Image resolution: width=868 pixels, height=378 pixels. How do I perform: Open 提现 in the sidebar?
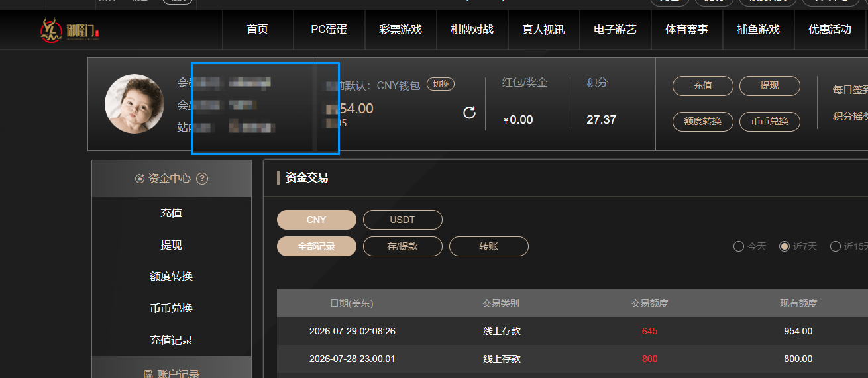(x=172, y=245)
